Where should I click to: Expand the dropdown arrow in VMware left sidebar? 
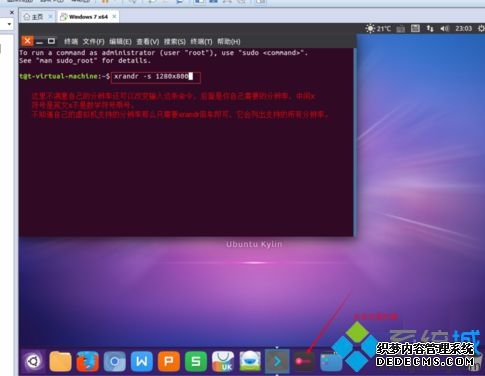click(x=9, y=24)
